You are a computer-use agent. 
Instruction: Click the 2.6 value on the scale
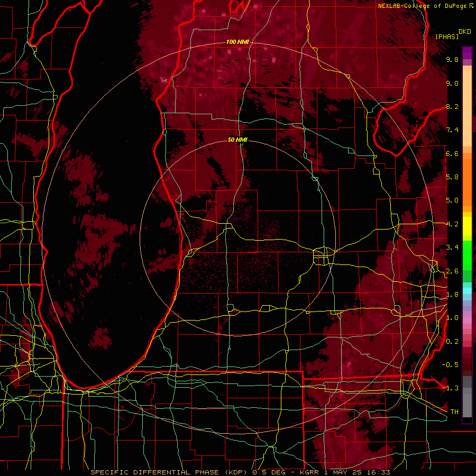click(x=452, y=271)
